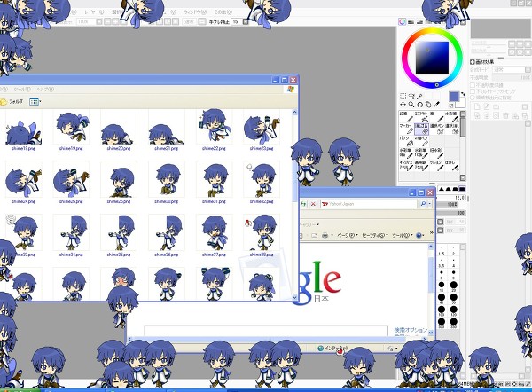532x392 pixels.
Task: Open the Tools dropdown menu in IE
Action: point(402,235)
